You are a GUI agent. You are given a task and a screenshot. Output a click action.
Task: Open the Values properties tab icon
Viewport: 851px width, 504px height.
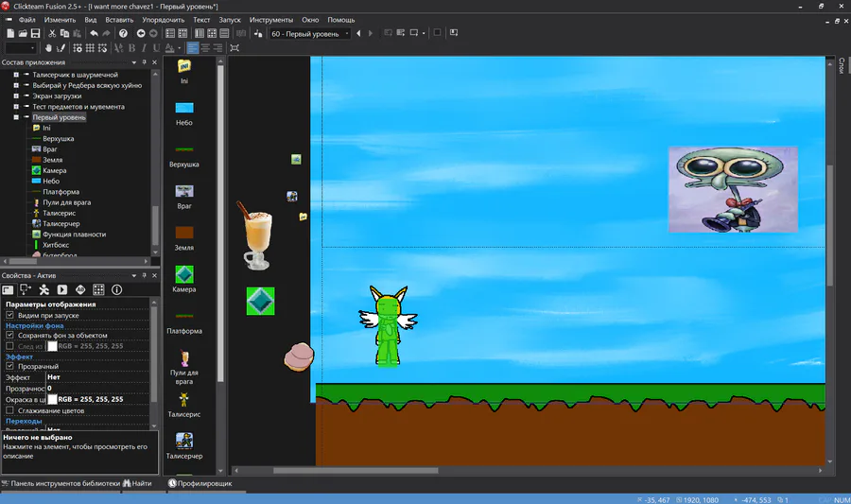[80, 289]
